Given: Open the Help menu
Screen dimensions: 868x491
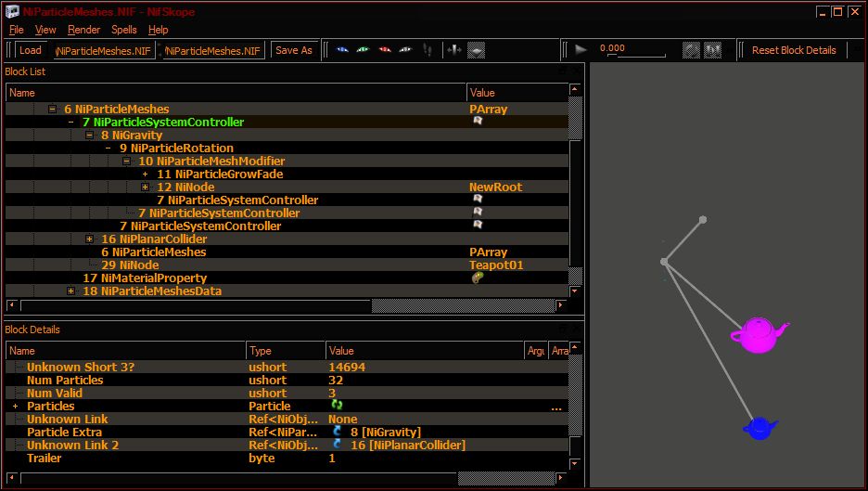Looking at the screenshot, I should point(158,30).
